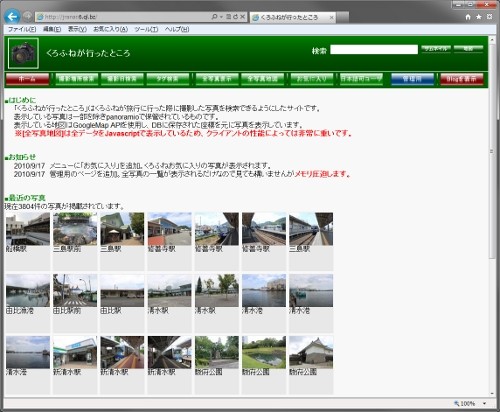Click the vertical scrollbar down arrow
500x412 pixels.
pyautogui.click(x=492, y=393)
